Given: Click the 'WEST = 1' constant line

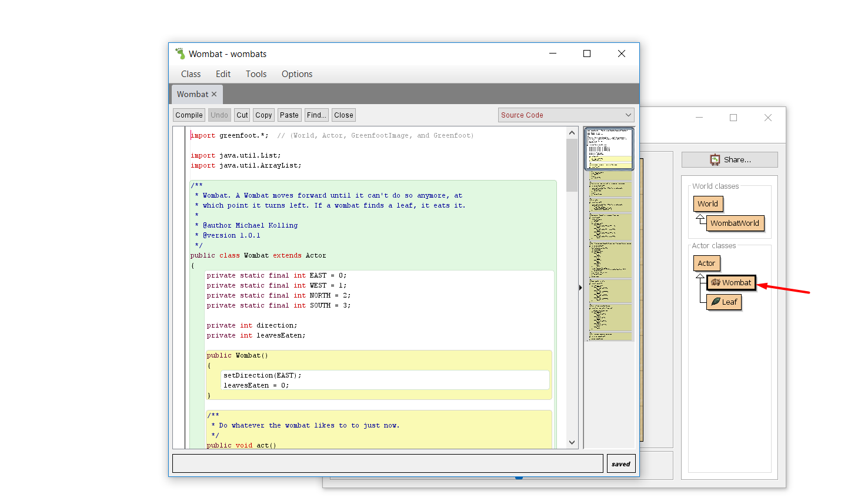Looking at the screenshot, I should (x=276, y=286).
